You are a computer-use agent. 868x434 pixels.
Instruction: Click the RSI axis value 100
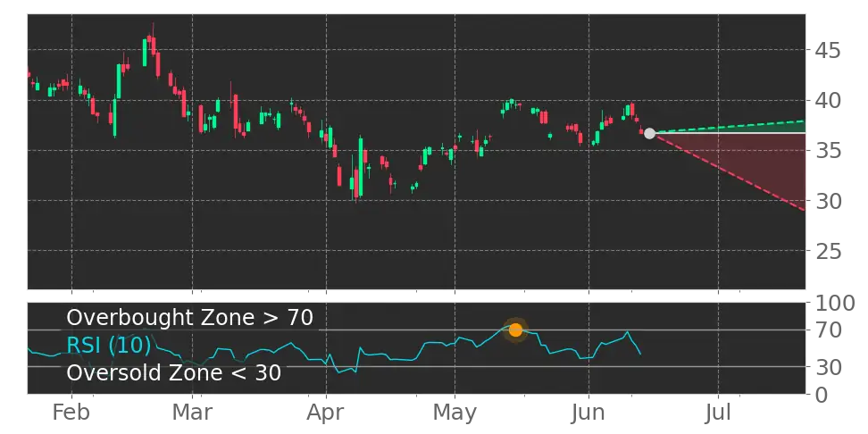(x=835, y=304)
